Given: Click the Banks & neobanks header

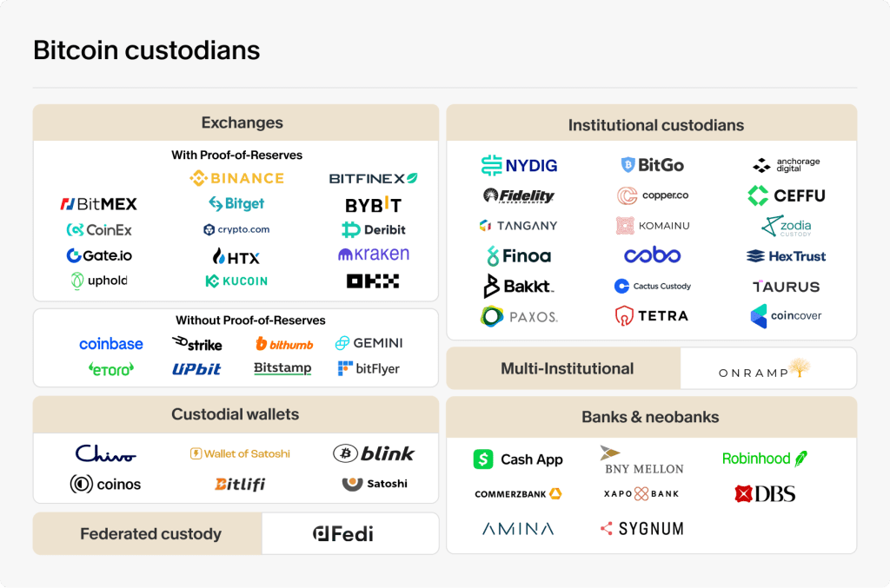Looking at the screenshot, I should pyautogui.click(x=652, y=417).
